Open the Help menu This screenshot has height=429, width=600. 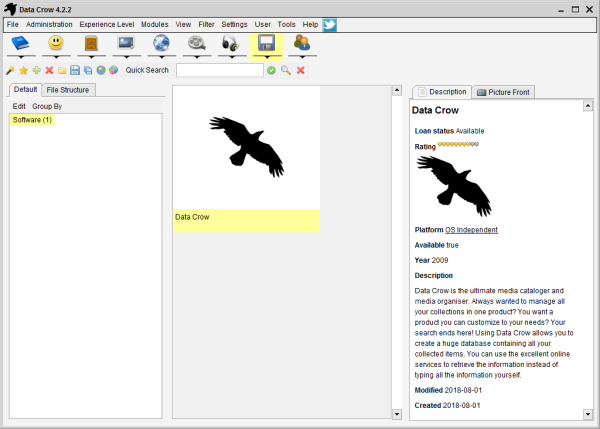tap(310, 24)
